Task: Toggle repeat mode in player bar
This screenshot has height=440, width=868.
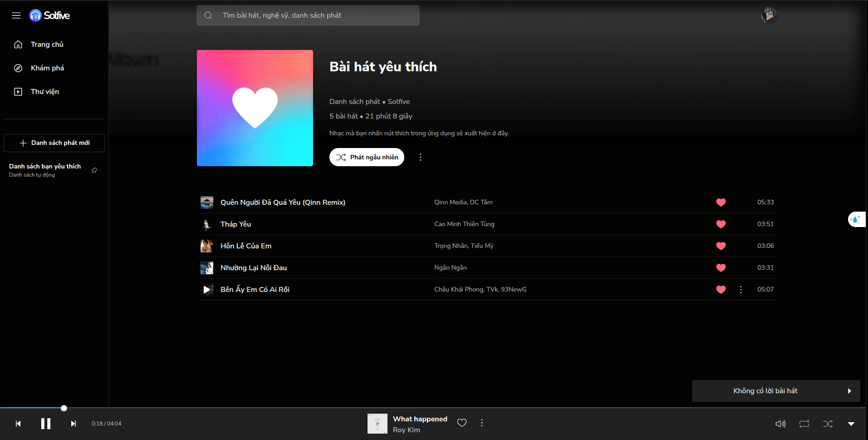Action: [x=804, y=424]
